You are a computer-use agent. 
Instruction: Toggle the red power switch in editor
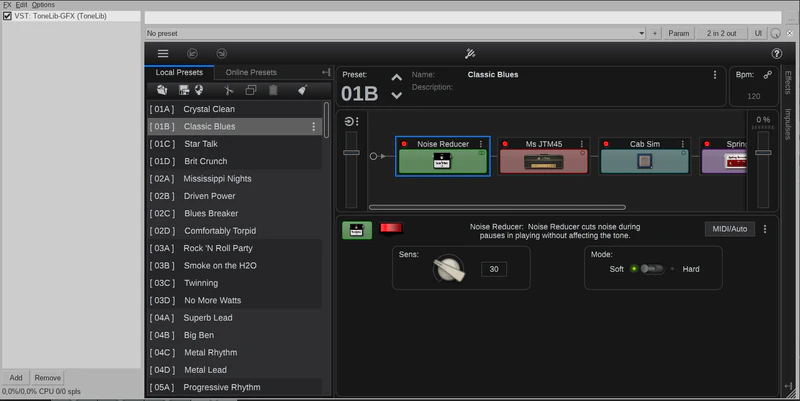click(x=391, y=229)
